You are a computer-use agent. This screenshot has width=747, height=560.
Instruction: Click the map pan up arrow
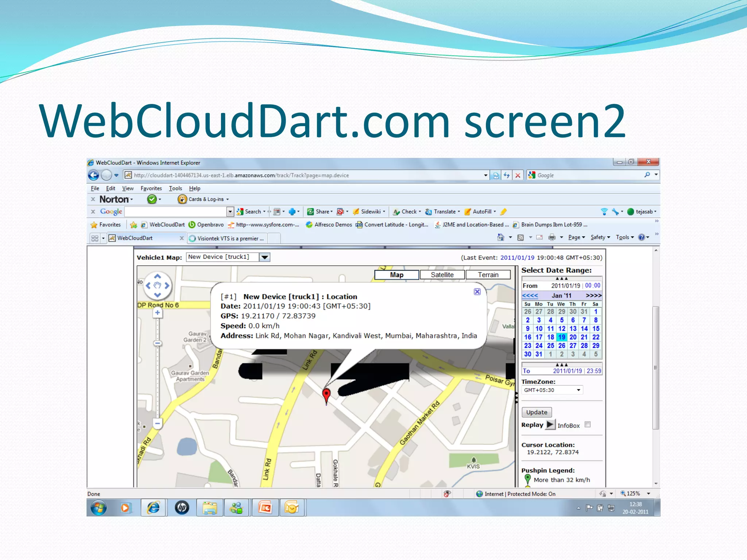[158, 276]
